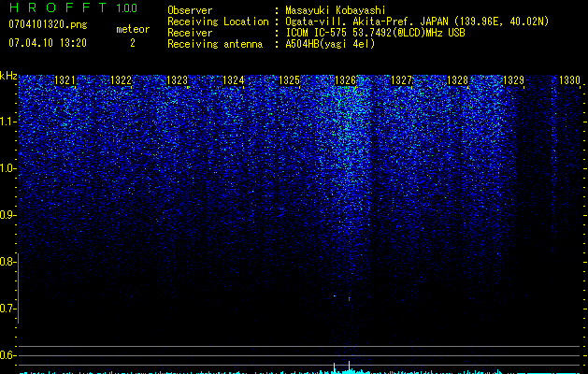
Task: Click the HROFFT title text
Action: click(57, 7)
